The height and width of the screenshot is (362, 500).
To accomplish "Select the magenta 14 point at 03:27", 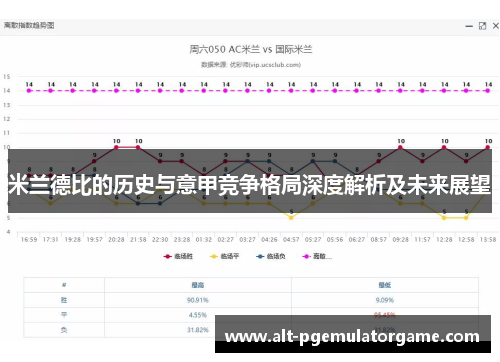I will pyautogui.click(x=247, y=90).
